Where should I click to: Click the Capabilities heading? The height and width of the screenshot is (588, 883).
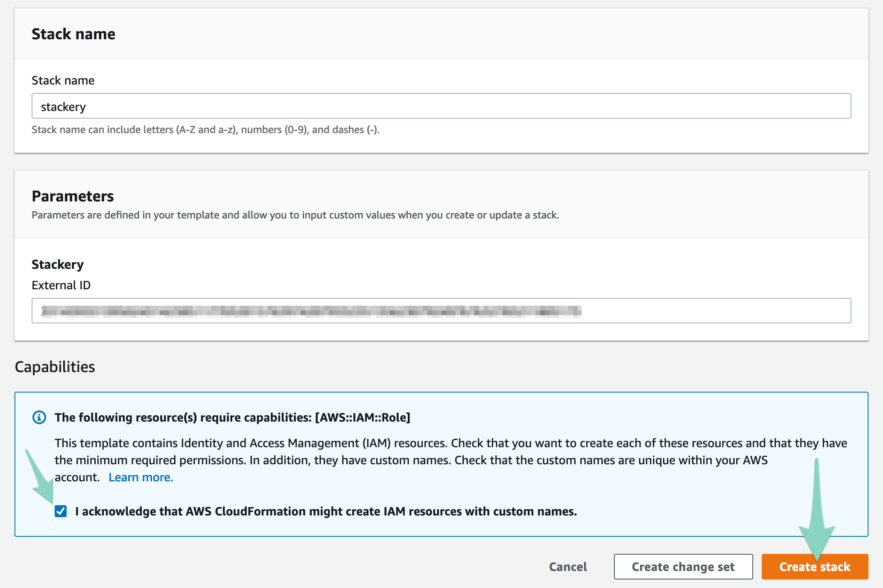pos(55,367)
